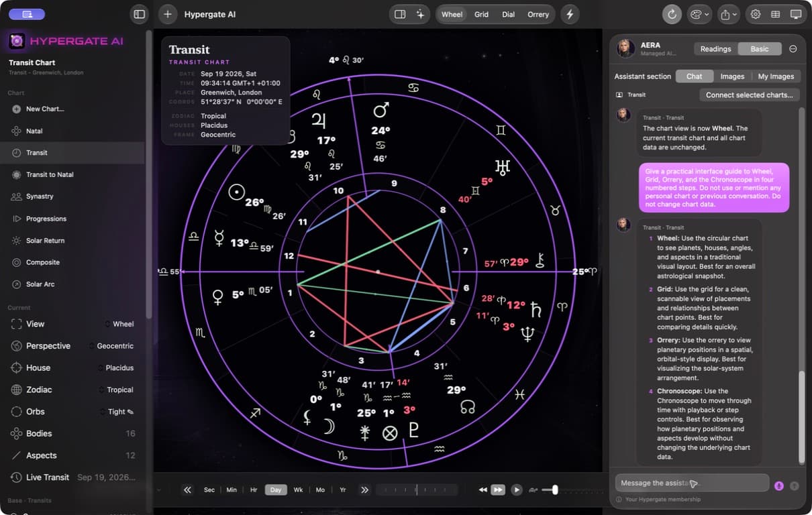The width and height of the screenshot is (812, 515).
Task: Click the AI sparkles icon in toolbar
Action: click(421, 14)
